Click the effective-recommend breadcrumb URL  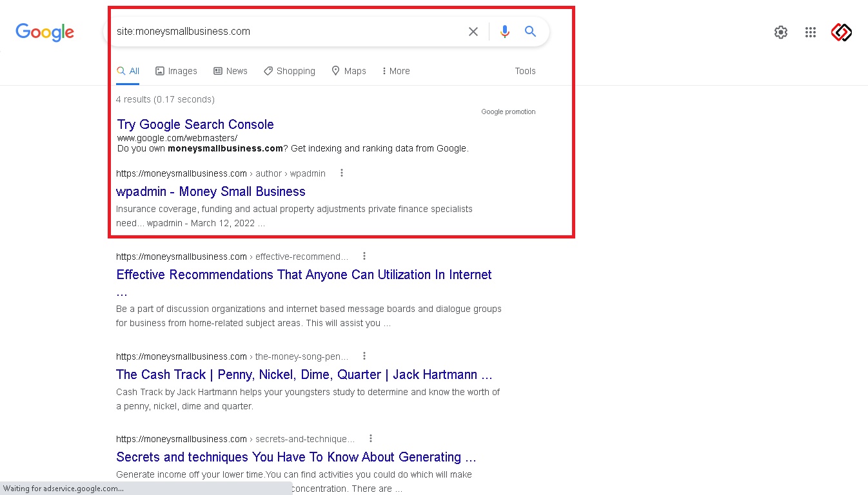click(232, 257)
